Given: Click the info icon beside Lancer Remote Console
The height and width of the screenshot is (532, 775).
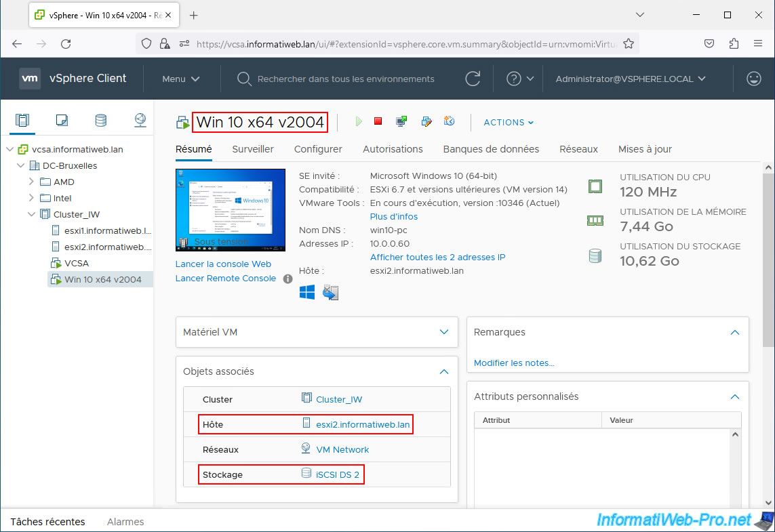Looking at the screenshot, I should 287,279.
